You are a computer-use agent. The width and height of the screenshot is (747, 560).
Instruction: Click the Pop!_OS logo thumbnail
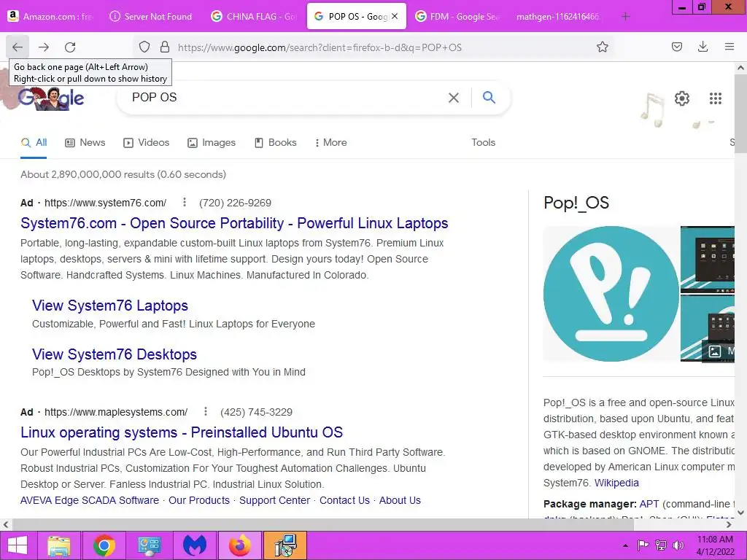pos(611,294)
